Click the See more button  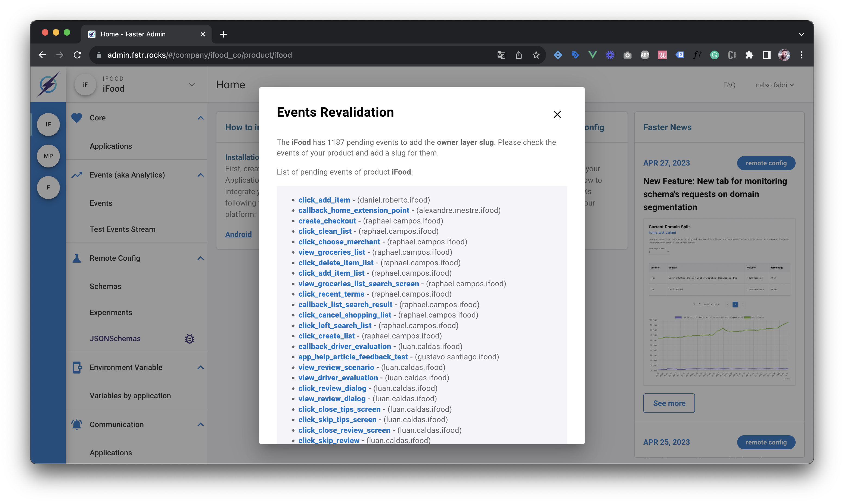[669, 403]
